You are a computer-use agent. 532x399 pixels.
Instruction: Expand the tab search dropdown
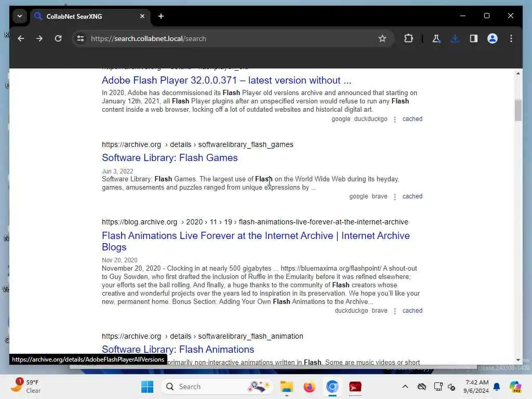(20, 16)
